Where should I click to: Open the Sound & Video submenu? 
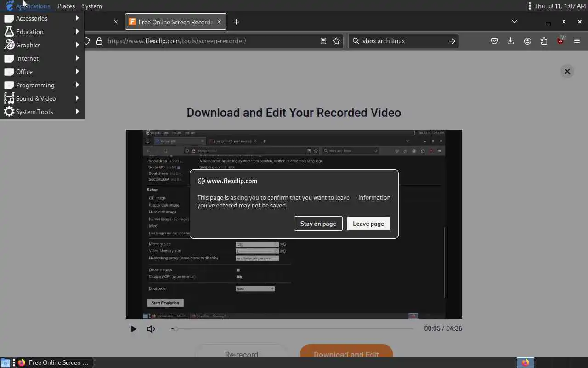pos(42,98)
